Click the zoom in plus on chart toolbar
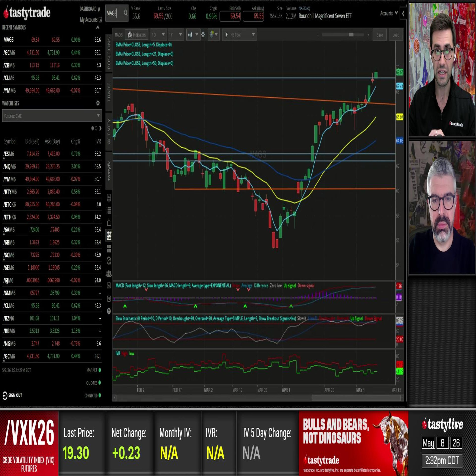This screenshot has width=476, height=476. tap(368, 35)
